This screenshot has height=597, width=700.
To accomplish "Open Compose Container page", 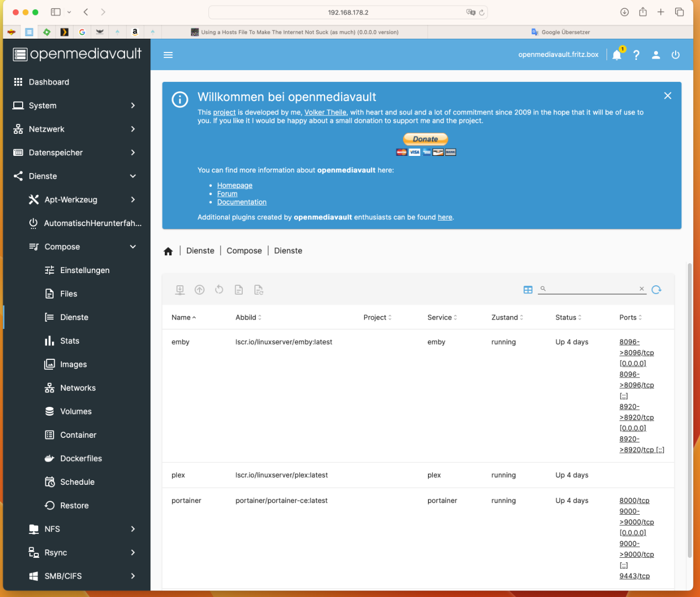I will [x=77, y=435].
